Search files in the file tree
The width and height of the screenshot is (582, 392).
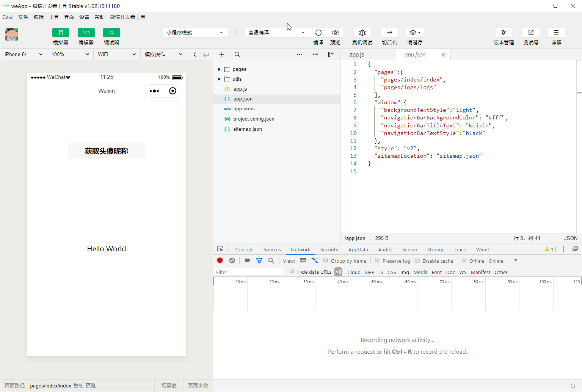(x=237, y=55)
